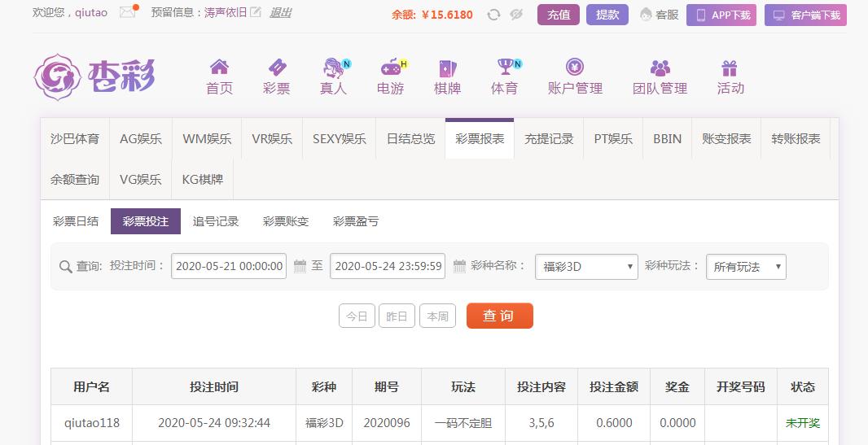Select 昨日 quick date filter
Image resolution: width=868 pixels, height=445 pixels.
(397, 316)
